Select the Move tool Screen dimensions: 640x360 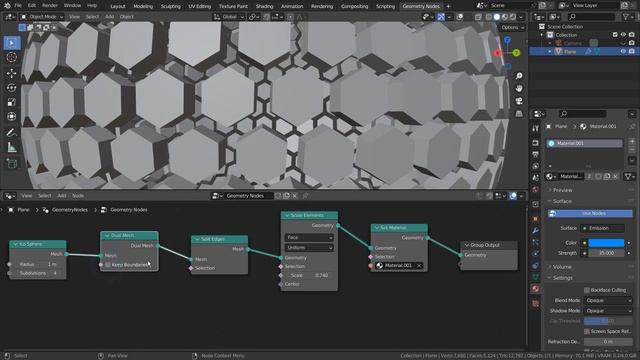(x=12, y=73)
